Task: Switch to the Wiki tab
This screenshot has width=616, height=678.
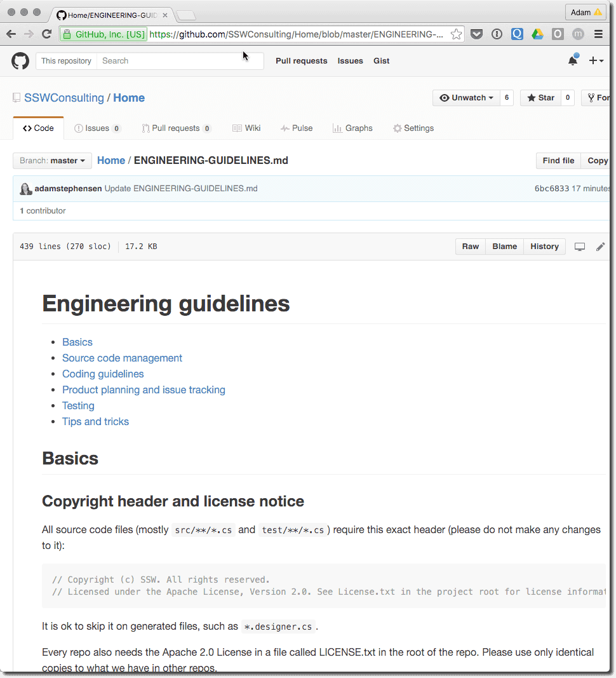Action: [x=246, y=128]
